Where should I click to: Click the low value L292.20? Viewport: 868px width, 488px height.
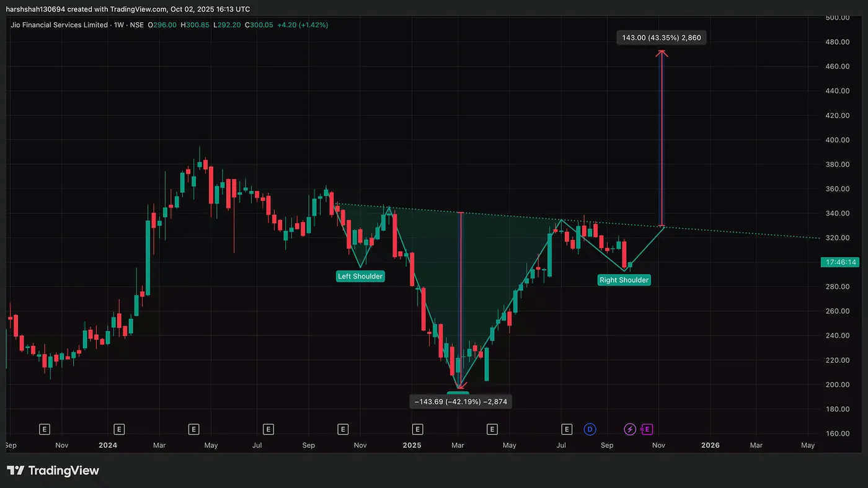coord(228,25)
